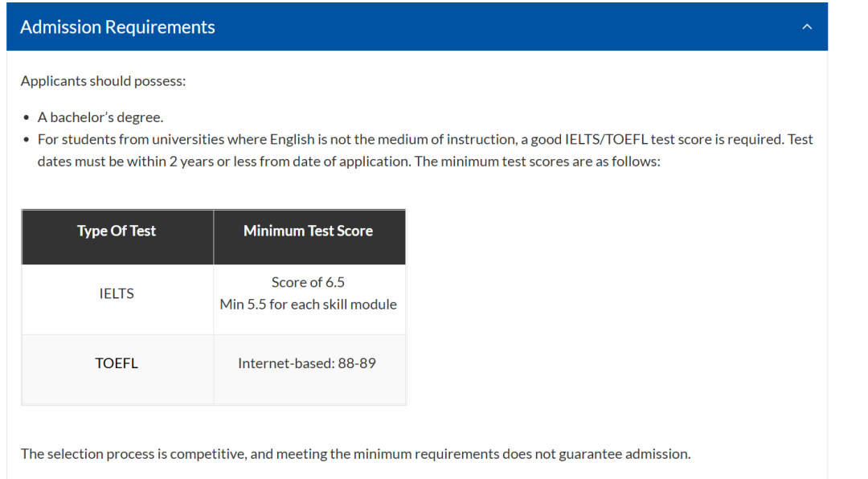Click the Minimum Test Score column header

[308, 231]
